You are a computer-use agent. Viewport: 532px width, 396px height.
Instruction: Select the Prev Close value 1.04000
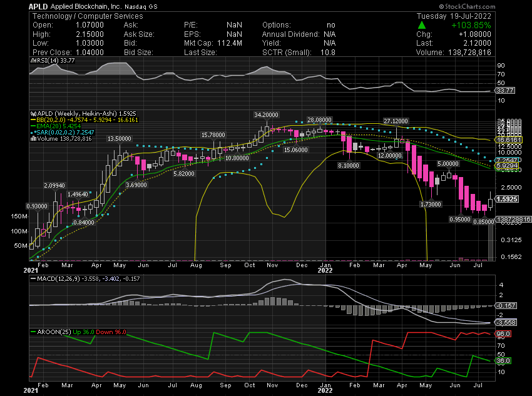tap(90, 53)
